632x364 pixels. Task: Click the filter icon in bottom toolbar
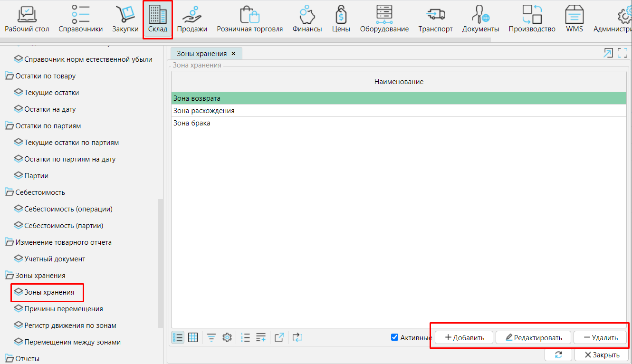211,337
